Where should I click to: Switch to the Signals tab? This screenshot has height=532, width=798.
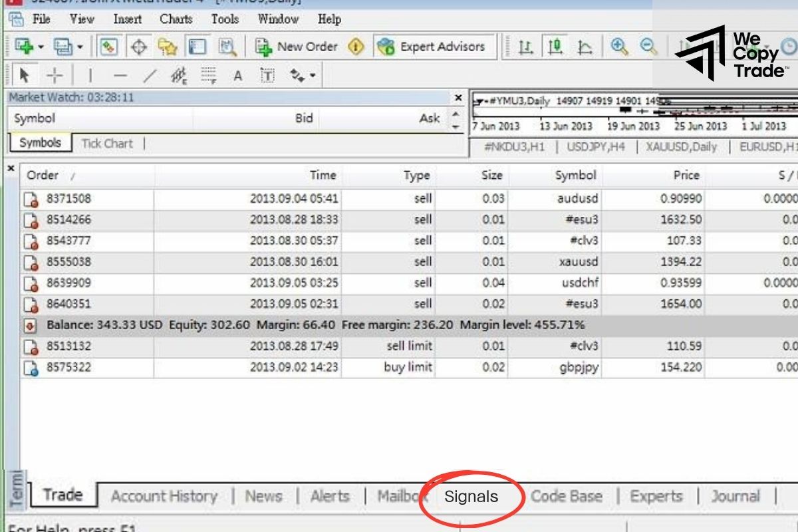click(x=471, y=497)
